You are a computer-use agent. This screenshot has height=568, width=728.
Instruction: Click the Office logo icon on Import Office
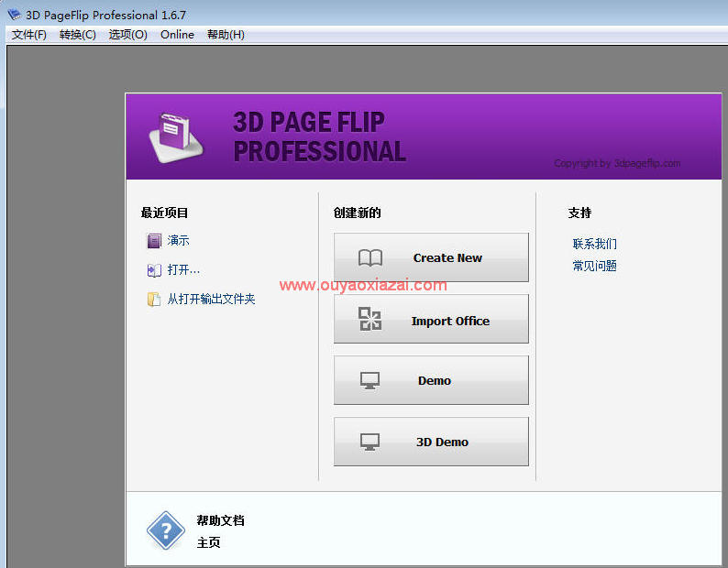point(370,319)
